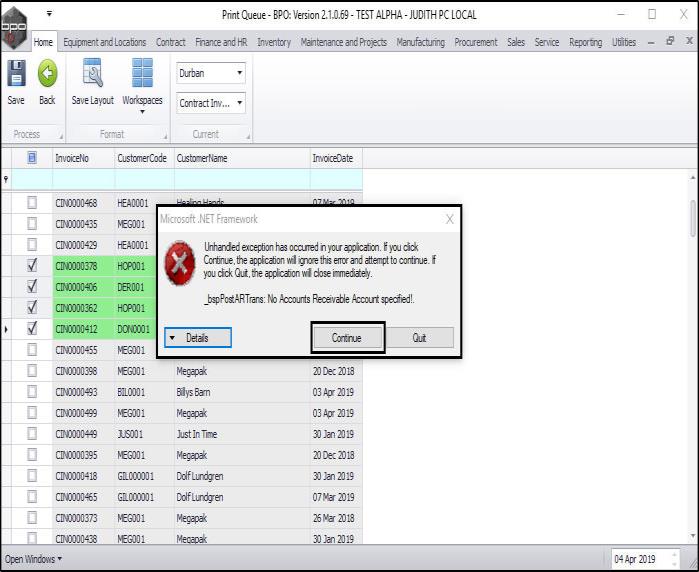Sort by the InvoiceNo column header
Image resolution: width=699 pixels, height=572 pixels.
tap(83, 158)
